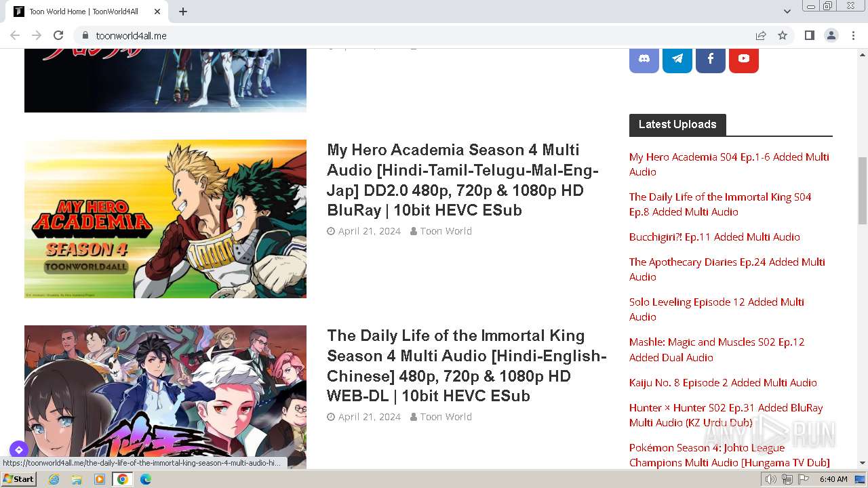868x488 pixels.
Task: Click the volume tray icon
Action: [771, 479]
